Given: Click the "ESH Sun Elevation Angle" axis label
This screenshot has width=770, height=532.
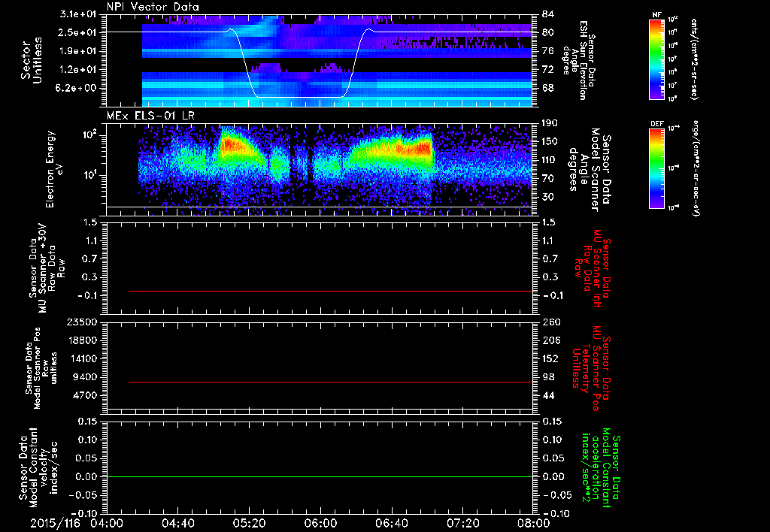Looking at the screenshot, I should click(578, 60).
